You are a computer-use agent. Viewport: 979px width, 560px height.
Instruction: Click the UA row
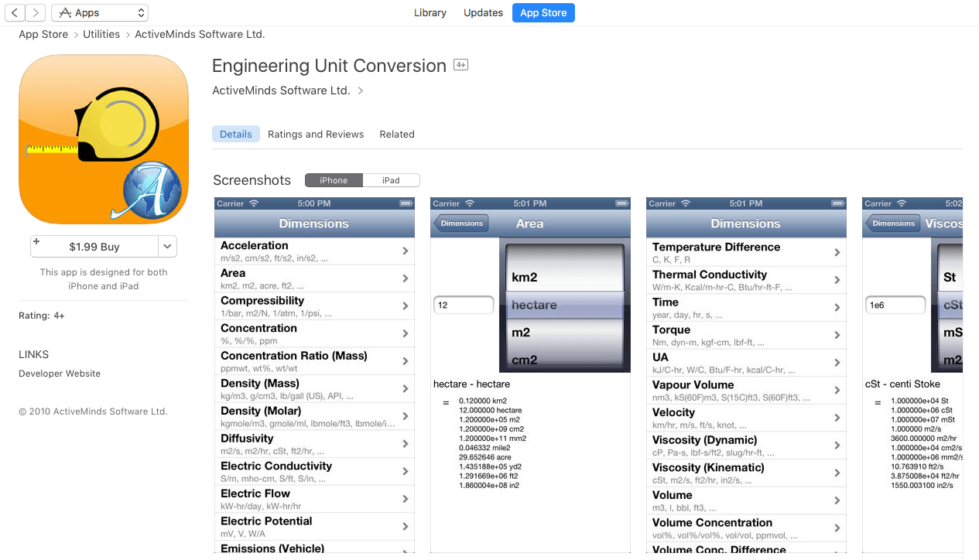[x=746, y=363]
